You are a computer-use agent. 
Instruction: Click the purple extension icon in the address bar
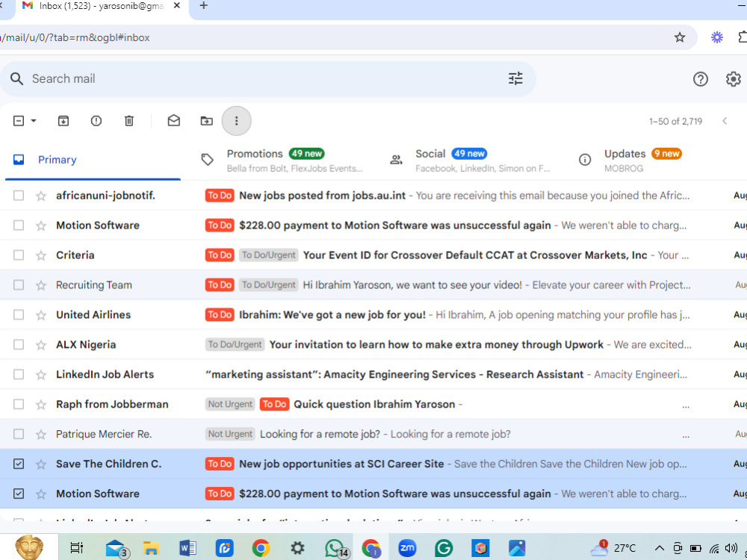[x=717, y=37]
